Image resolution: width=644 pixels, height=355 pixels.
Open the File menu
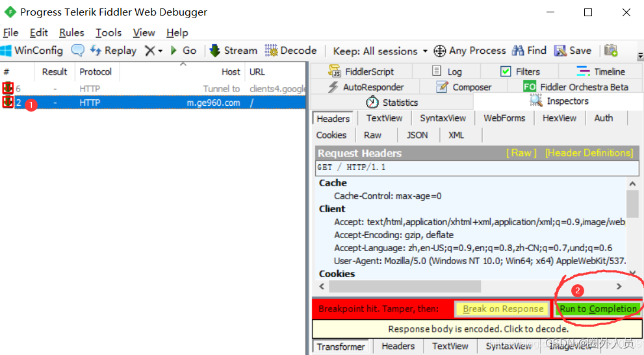pos(10,32)
